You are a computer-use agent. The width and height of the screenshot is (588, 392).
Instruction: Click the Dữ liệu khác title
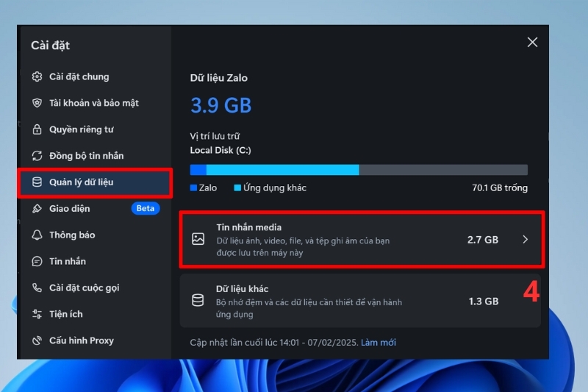pos(242,289)
